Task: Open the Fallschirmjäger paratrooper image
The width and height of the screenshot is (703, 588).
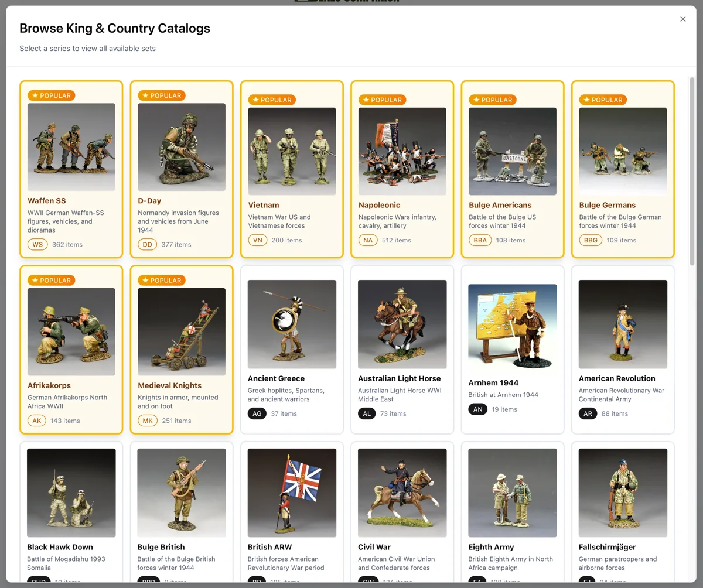Action: pyautogui.click(x=623, y=493)
